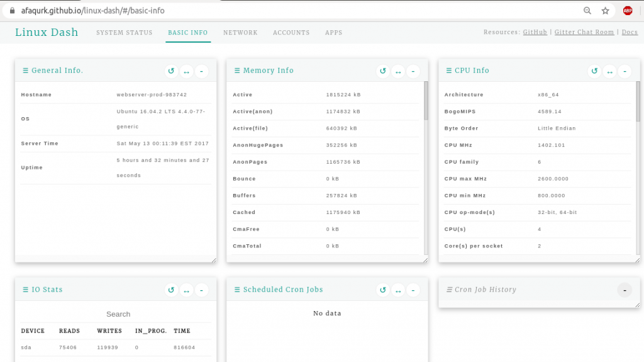Screen dimensions: 644x362
Task: Sort IO Stats by DEVICE column
Action: pyautogui.click(x=33, y=331)
